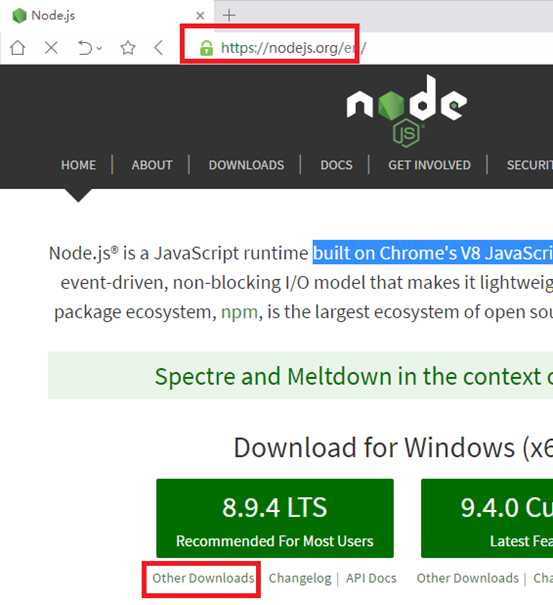This screenshot has height=605, width=553.
Task: Stop page loading with X icon
Action: pos(51,48)
